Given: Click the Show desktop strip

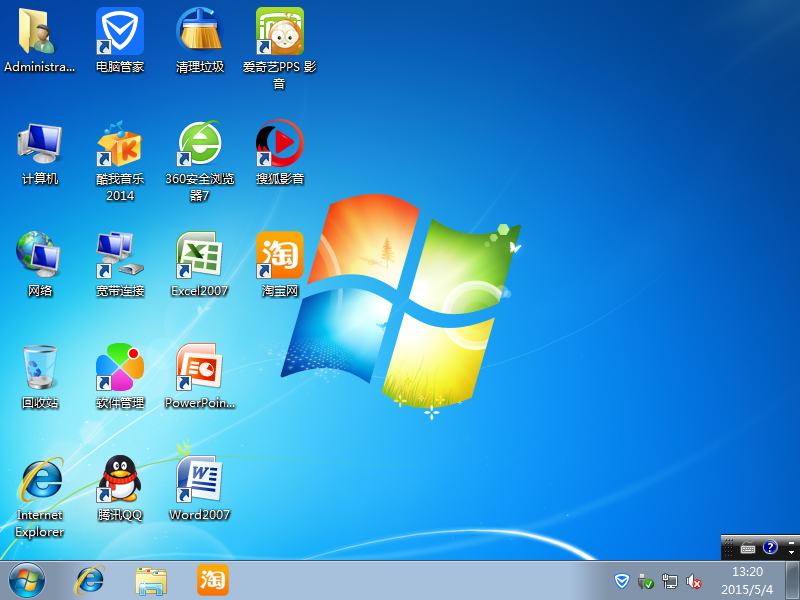Looking at the screenshot, I should (792, 580).
